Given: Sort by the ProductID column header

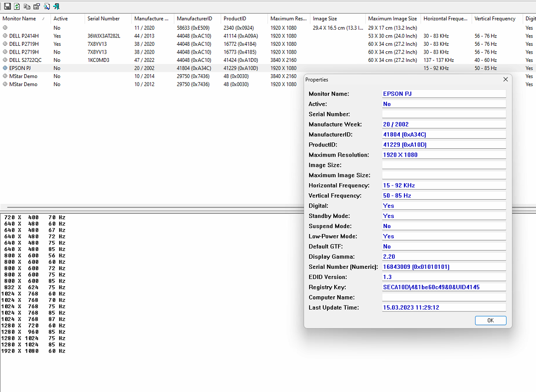Looking at the screenshot, I should tap(244, 18).
